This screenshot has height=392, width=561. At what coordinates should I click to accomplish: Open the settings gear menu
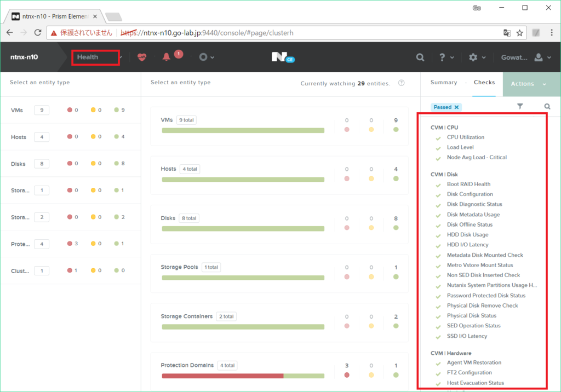pyautogui.click(x=477, y=57)
